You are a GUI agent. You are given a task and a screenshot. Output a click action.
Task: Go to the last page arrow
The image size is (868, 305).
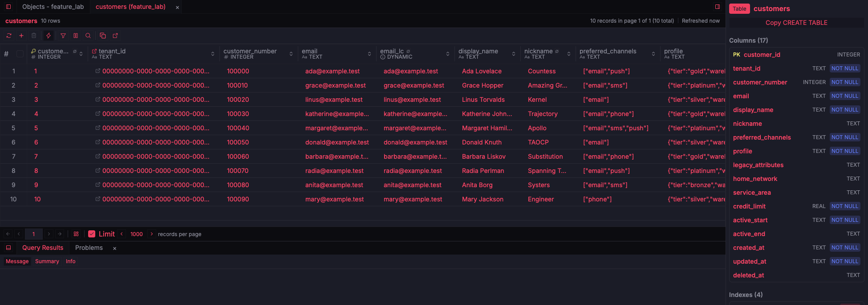[x=60, y=234]
